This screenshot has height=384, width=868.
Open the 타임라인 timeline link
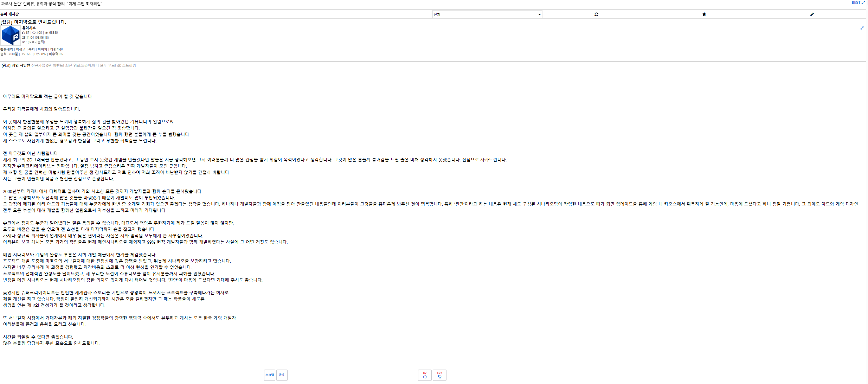[x=56, y=50]
